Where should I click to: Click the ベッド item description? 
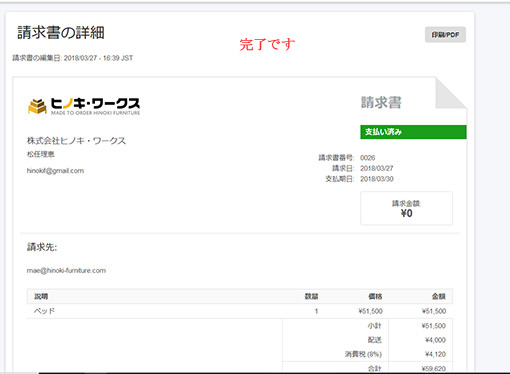point(44,311)
